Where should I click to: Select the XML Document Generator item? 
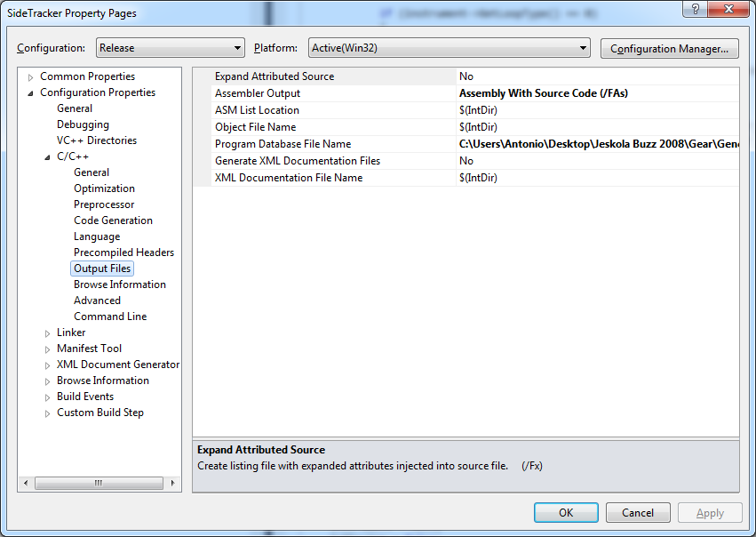pyautogui.click(x=118, y=365)
